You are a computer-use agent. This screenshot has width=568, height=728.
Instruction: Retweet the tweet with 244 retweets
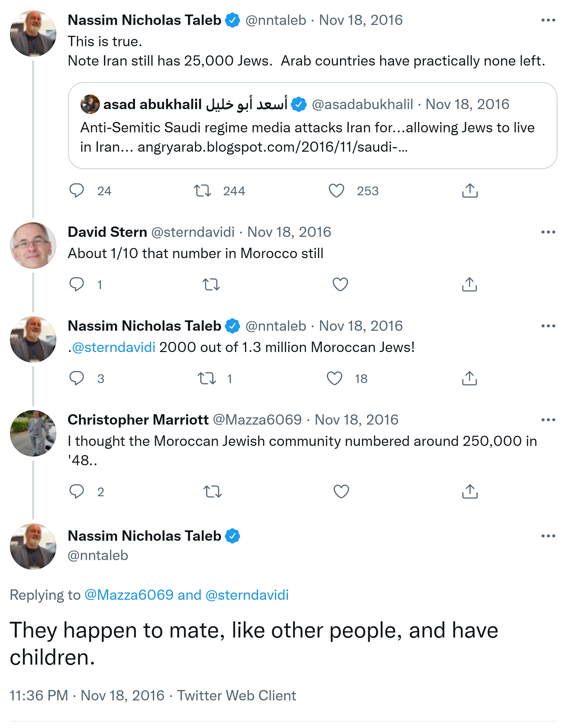pos(202,191)
